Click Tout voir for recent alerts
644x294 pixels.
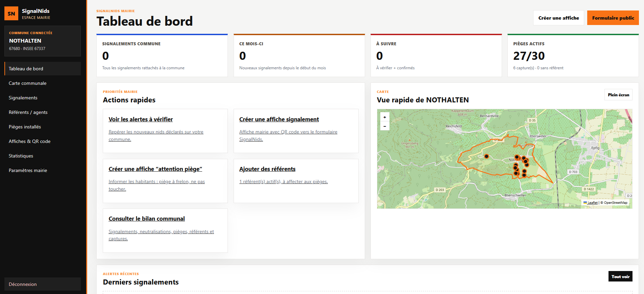pyautogui.click(x=620, y=276)
